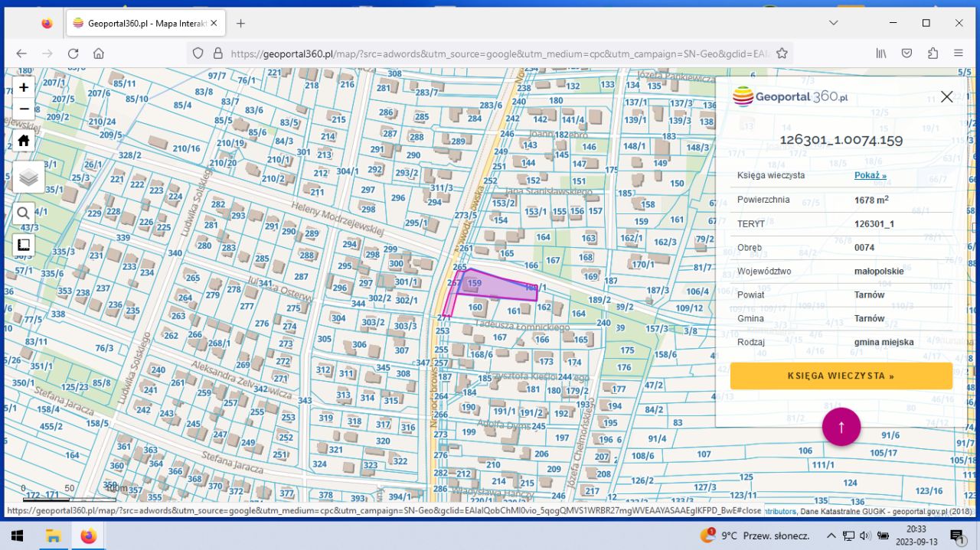Viewport: 980px width, 550px height.
Task: Open a new browser tab
Action: coord(240,23)
